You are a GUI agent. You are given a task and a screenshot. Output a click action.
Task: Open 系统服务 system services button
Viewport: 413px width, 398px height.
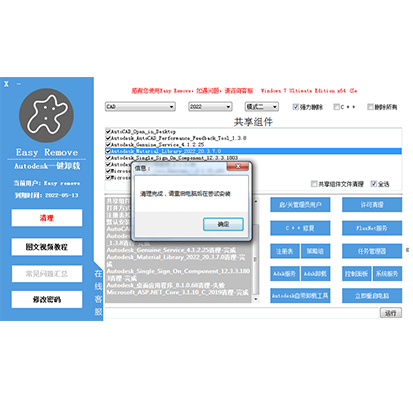[387, 274]
